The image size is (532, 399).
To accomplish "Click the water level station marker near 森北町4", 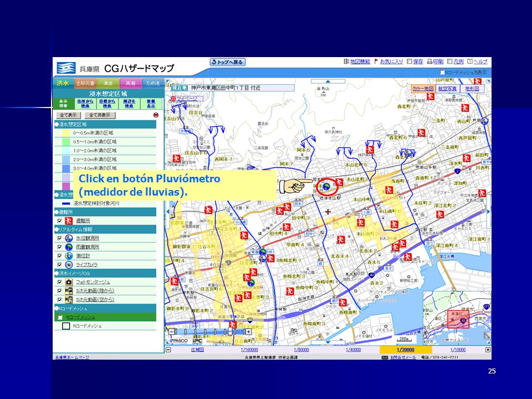I will click(409, 153).
